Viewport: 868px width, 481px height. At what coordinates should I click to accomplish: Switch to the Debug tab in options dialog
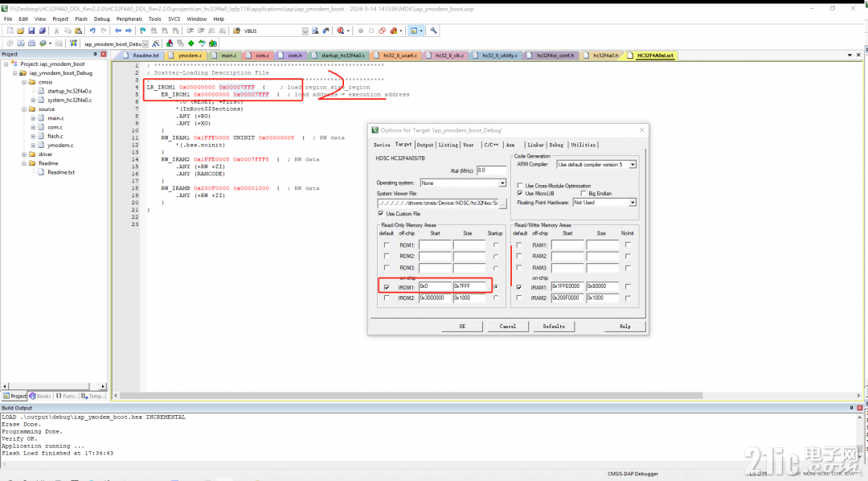556,146
